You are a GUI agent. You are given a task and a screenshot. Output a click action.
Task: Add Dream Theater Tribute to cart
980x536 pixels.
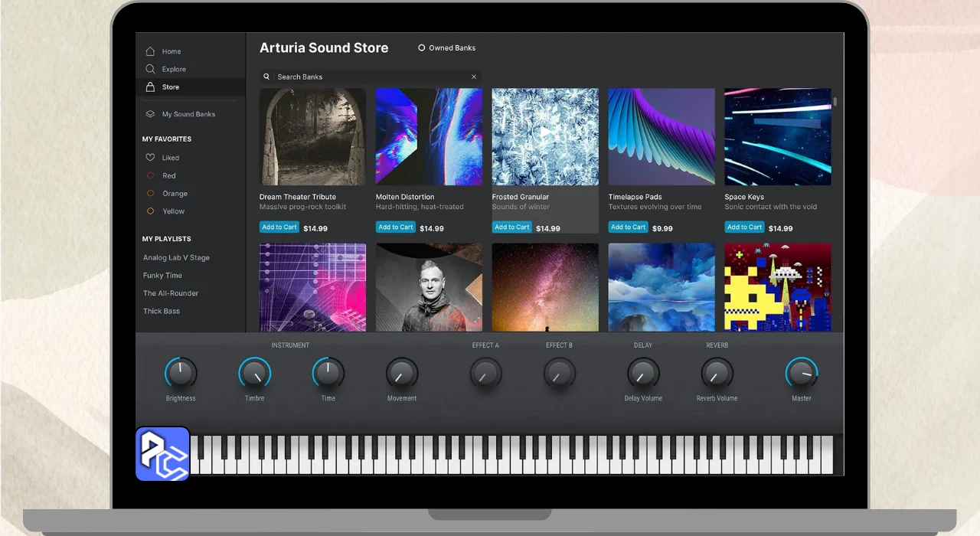[x=279, y=227]
